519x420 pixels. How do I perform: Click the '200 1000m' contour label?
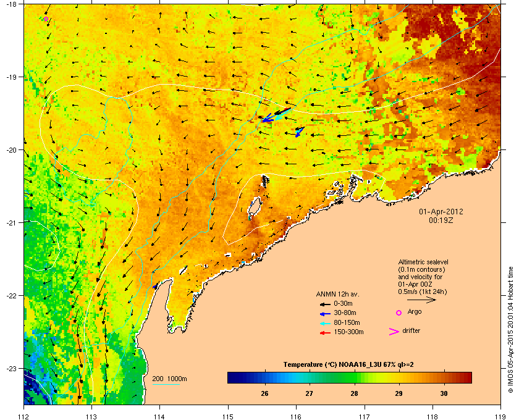click(169, 379)
